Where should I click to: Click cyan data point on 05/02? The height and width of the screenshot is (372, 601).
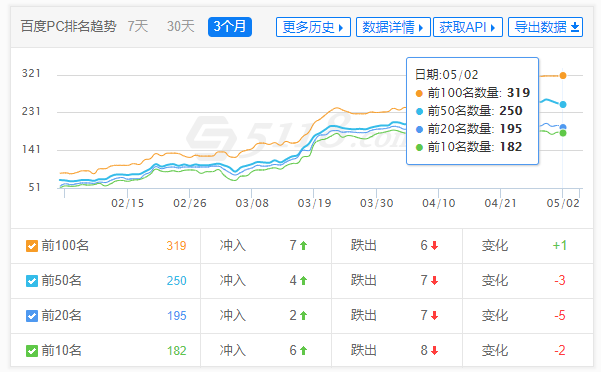point(563,104)
